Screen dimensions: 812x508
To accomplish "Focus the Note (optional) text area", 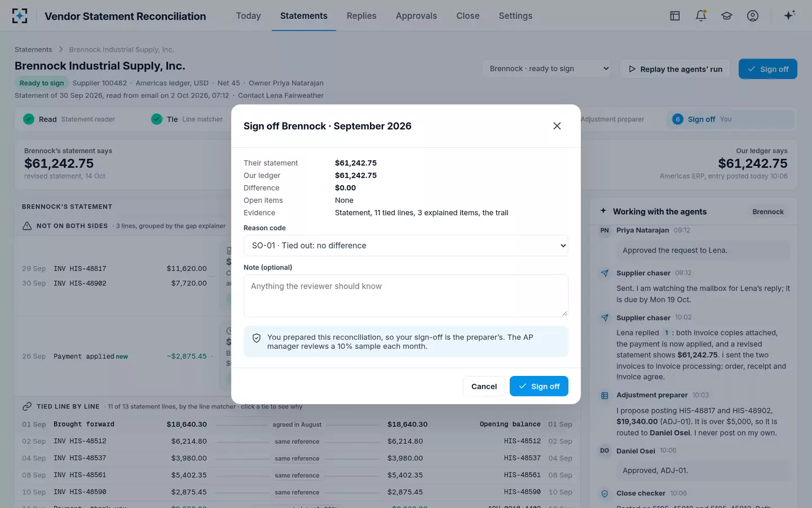I will point(406,296).
